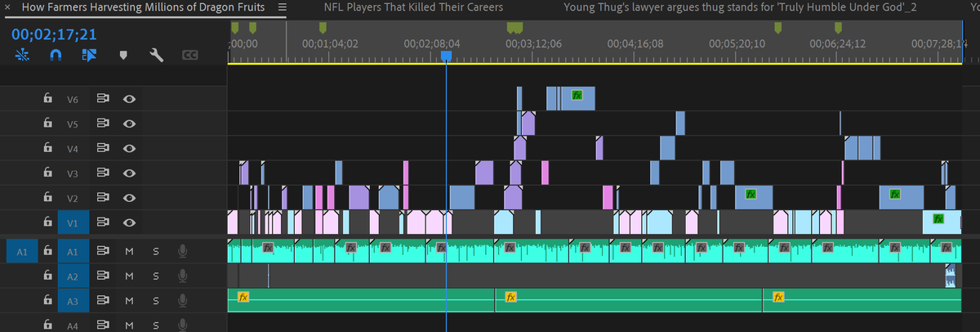Toggle lock on audio track A3

48,301
